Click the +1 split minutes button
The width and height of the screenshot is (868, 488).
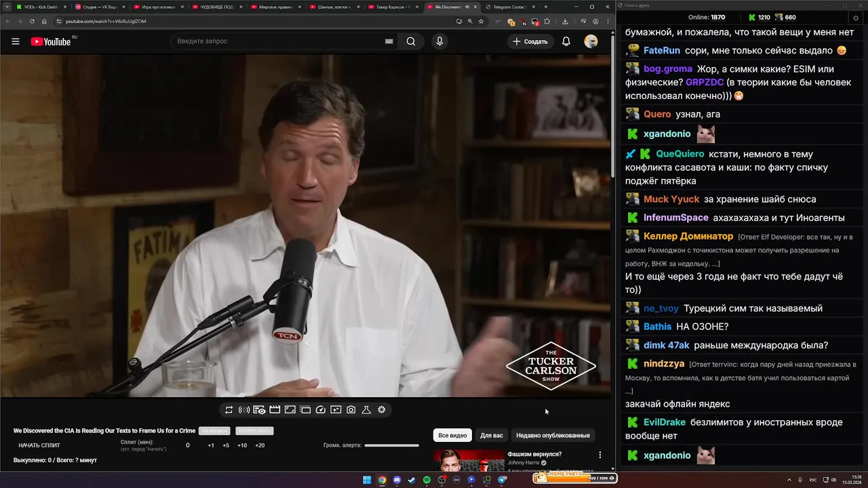pyautogui.click(x=211, y=445)
